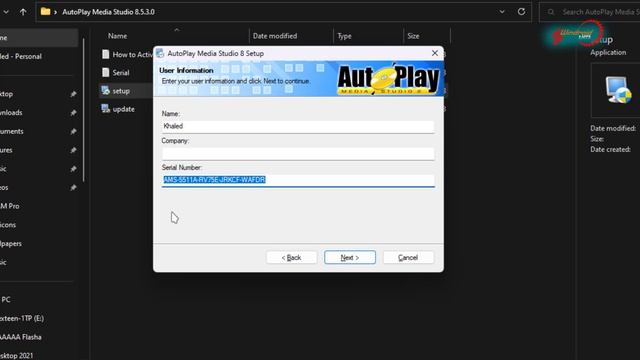The height and width of the screenshot is (360, 640).
Task: Sort files by Name column
Action: (x=118, y=36)
